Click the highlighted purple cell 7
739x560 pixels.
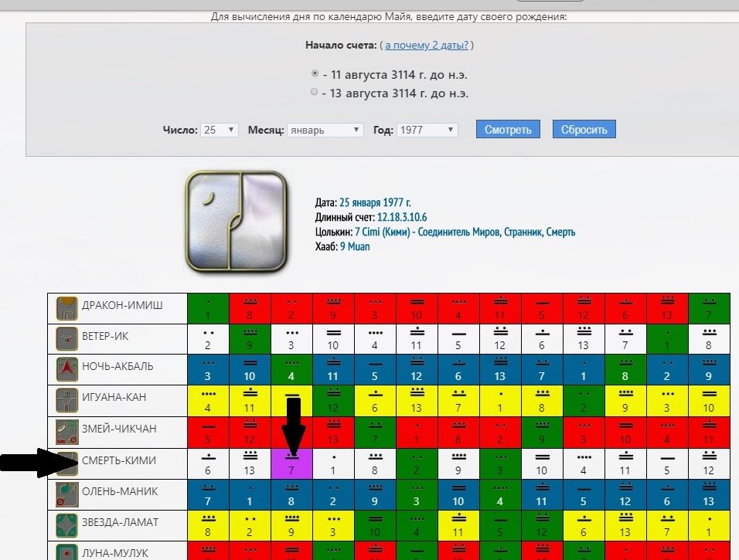click(x=291, y=463)
